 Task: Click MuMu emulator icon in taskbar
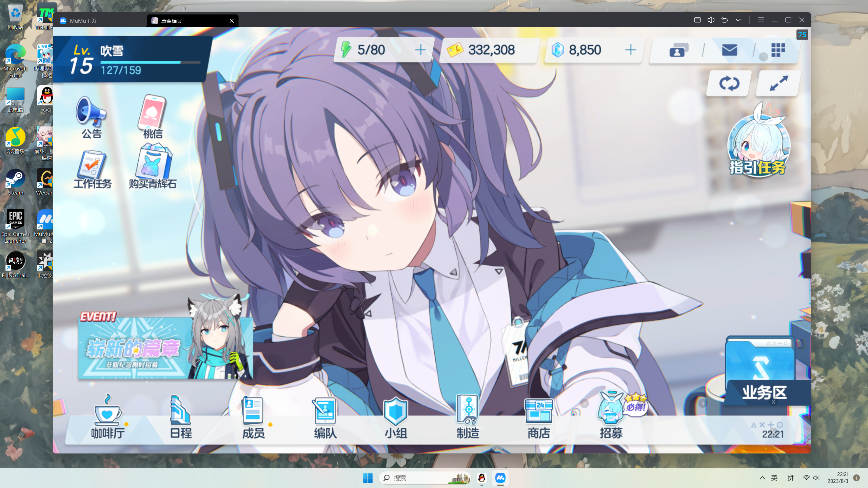[x=500, y=478]
